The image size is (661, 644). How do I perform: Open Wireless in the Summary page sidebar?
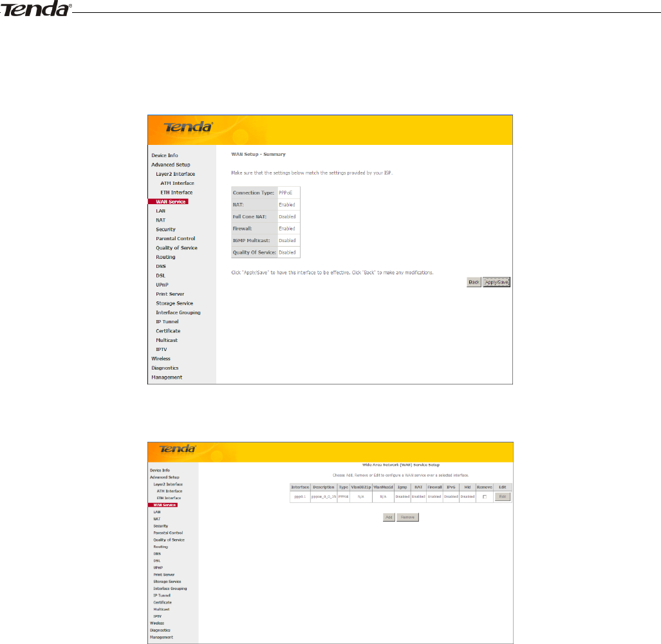[x=161, y=359]
